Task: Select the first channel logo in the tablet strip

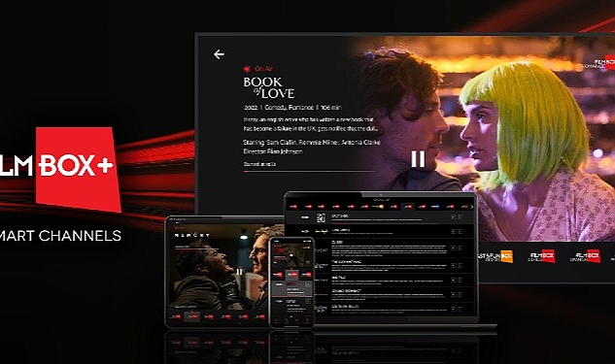Action: tap(175, 316)
